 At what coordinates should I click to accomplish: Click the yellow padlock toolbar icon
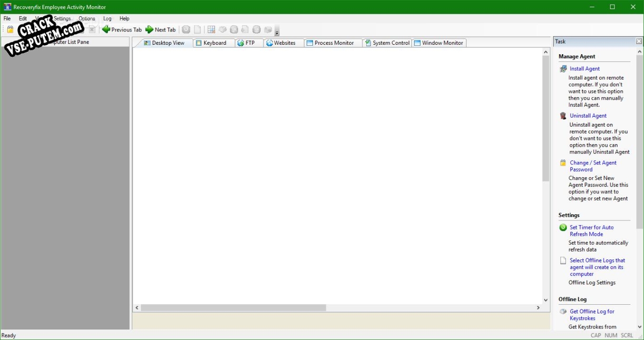click(x=10, y=30)
